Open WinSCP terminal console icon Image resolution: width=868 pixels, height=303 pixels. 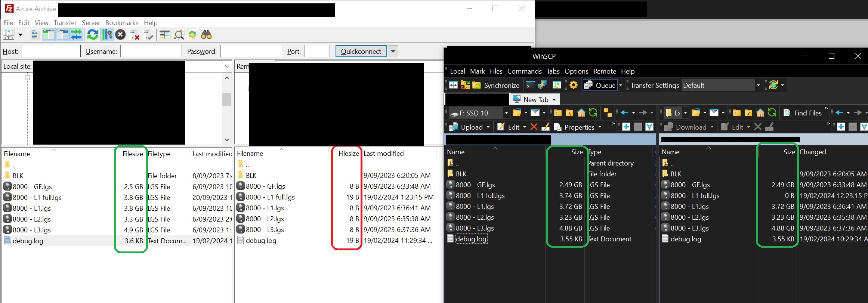[x=530, y=85]
